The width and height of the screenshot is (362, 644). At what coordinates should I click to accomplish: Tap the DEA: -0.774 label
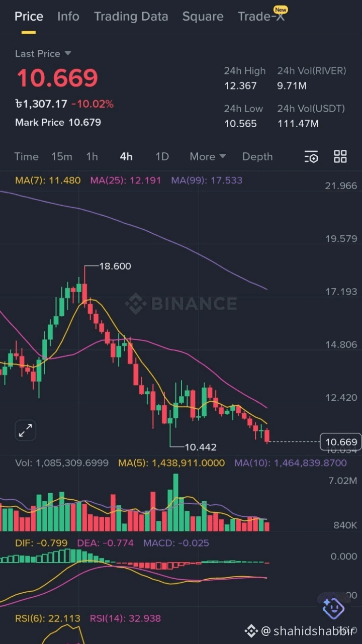(x=106, y=543)
